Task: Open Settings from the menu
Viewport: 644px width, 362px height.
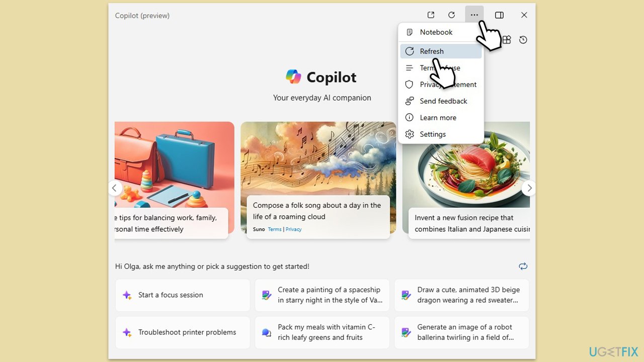Action: click(x=441, y=134)
